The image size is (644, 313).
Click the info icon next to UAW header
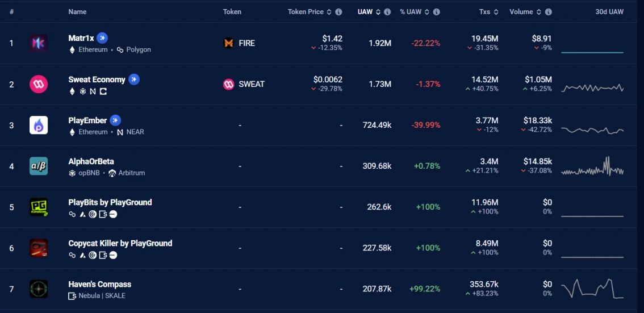[387, 12]
